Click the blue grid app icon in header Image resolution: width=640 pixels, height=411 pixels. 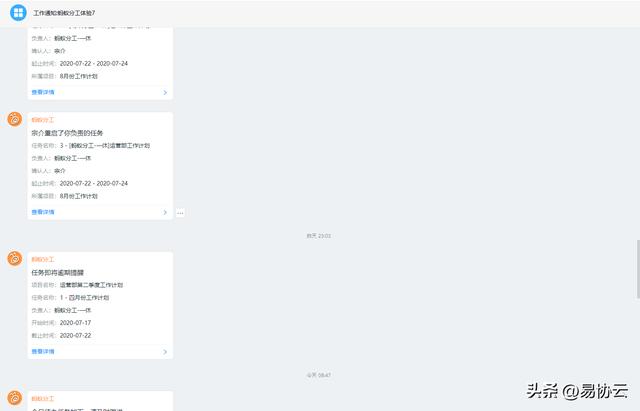[x=18, y=13]
